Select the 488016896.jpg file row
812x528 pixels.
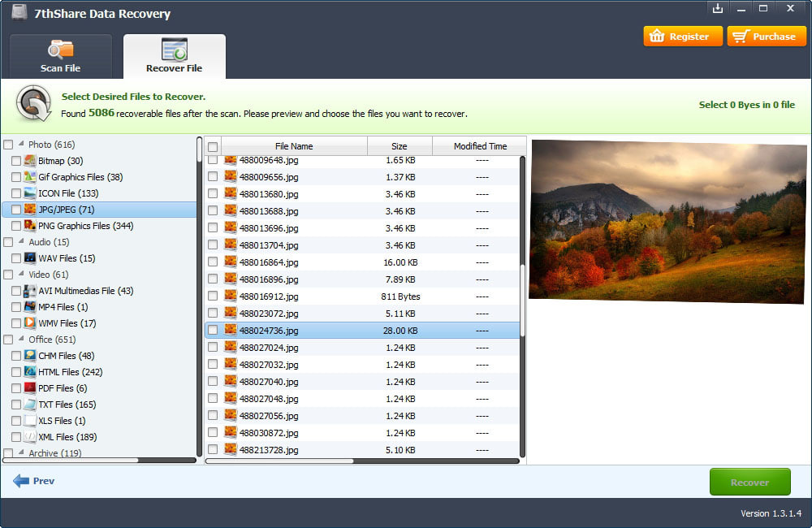362,279
